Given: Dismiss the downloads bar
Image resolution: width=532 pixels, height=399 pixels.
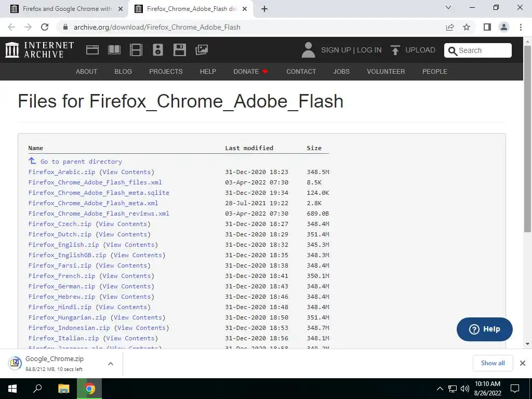Looking at the screenshot, I should (x=523, y=363).
